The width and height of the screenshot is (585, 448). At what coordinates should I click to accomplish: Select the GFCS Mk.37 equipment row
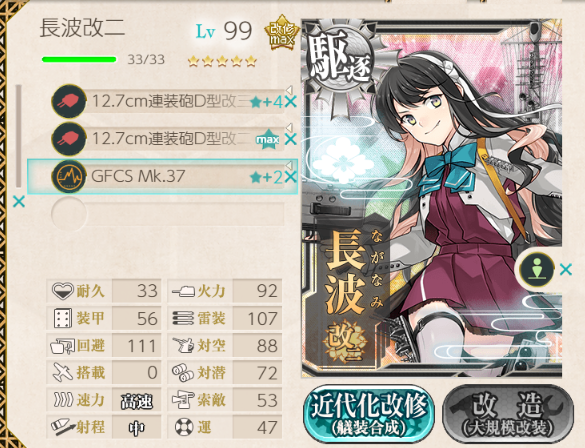(x=163, y=176)
